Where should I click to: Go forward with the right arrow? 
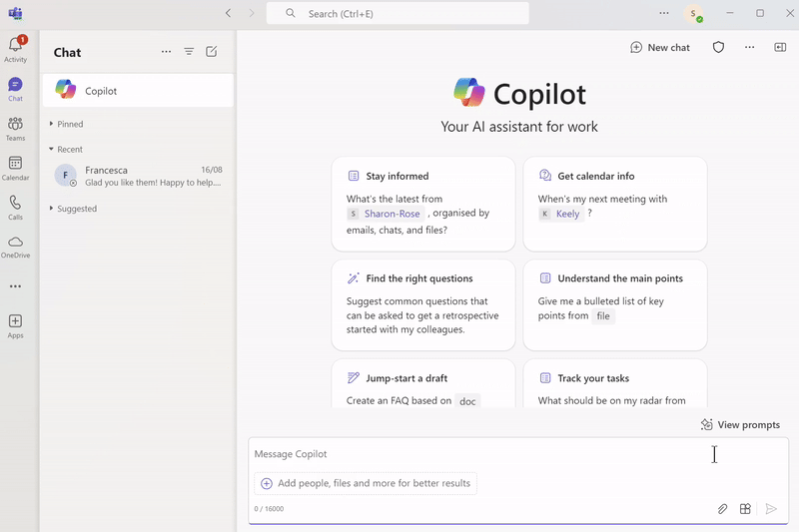coord(252,13)
